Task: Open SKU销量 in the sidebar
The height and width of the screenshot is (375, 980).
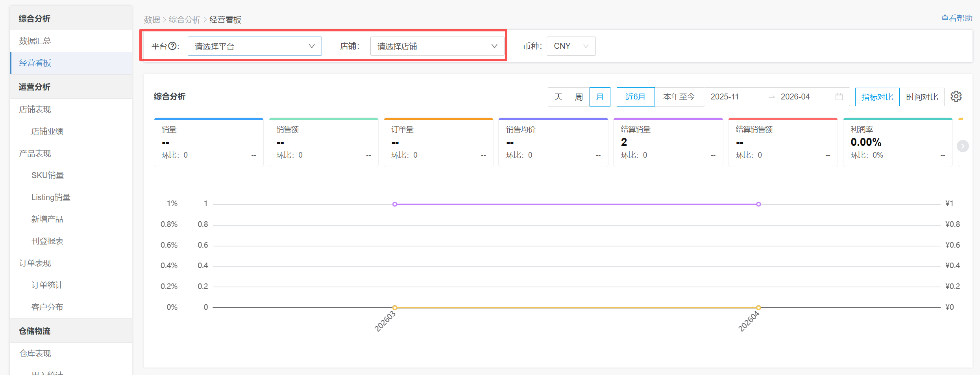Action: [48, 175]
